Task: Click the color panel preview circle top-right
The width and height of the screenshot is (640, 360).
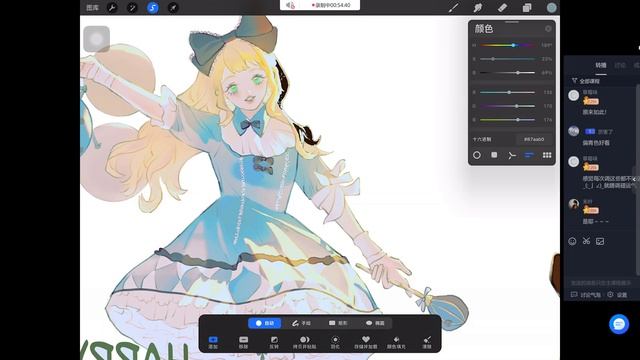Action: [548, 29]
